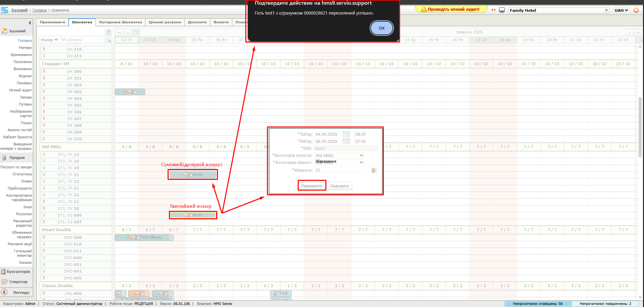The height and width of the screenshot is (307, 644).
Task: Click the red expand-width arrows icon
Action: point(493,10)
